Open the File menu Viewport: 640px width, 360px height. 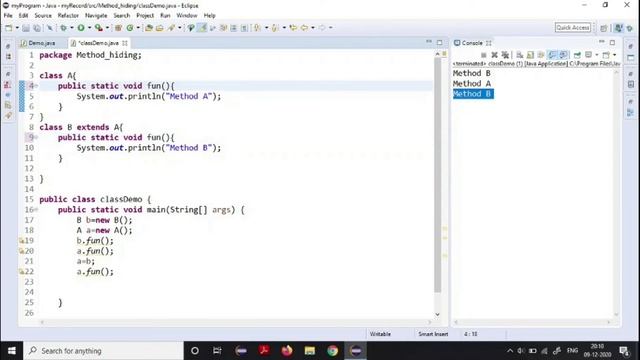8,16
